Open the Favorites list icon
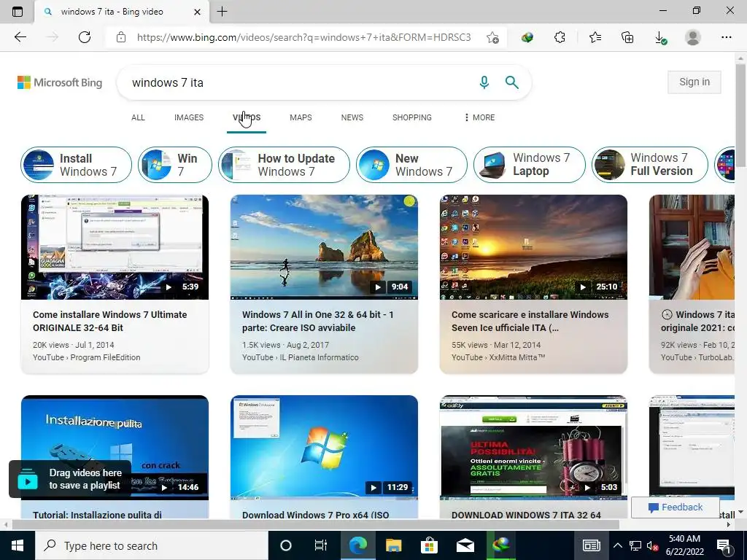The height and width of the screenshot is (560, 747). click(595, 37)
